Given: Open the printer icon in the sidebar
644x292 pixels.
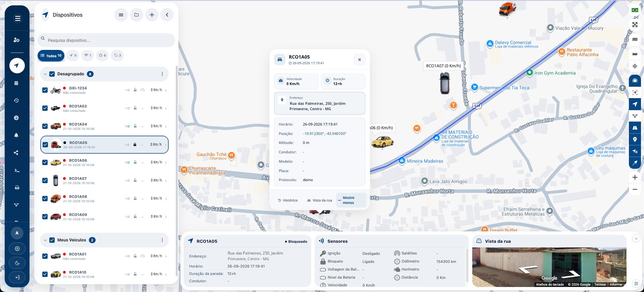Looking at the screenshot, I should click(17, 188).
